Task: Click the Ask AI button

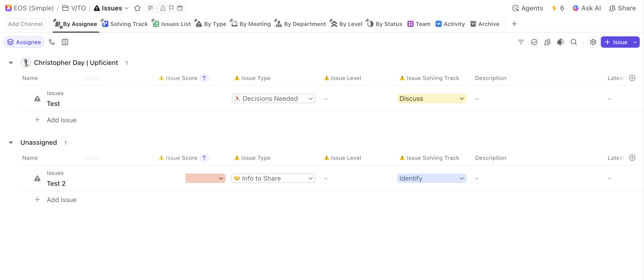Action: [586, 8]
